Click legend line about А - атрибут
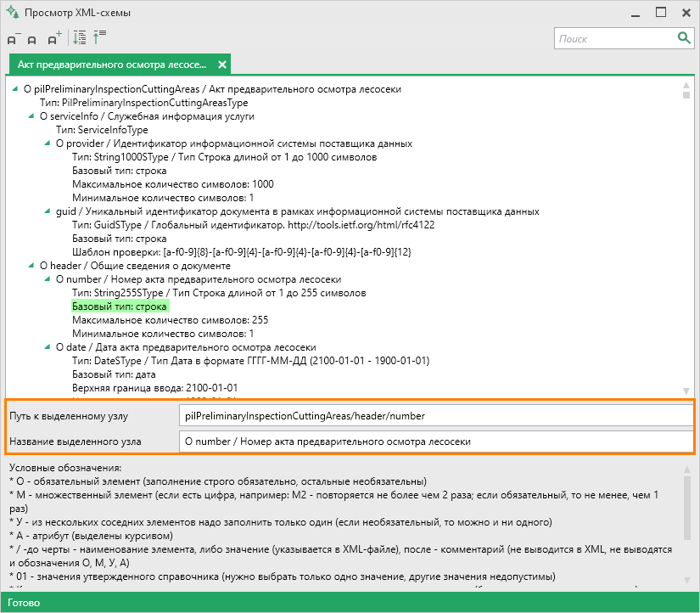Screen dimensions: 700x613 (x=91, y=536)
